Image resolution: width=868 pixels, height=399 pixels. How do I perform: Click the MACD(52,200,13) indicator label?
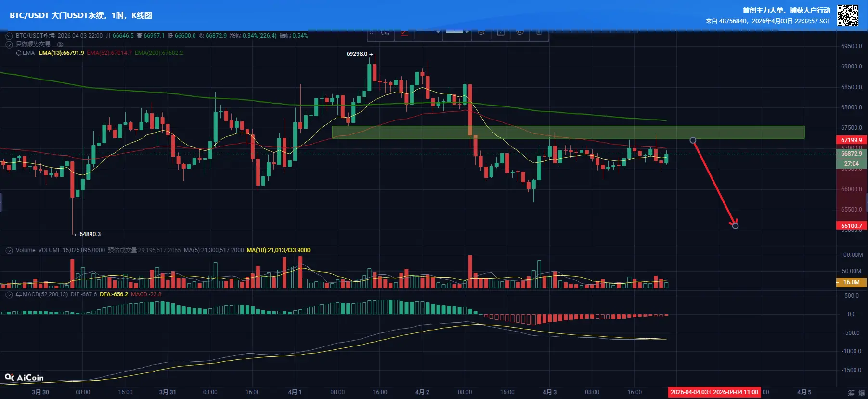(45, 294)
